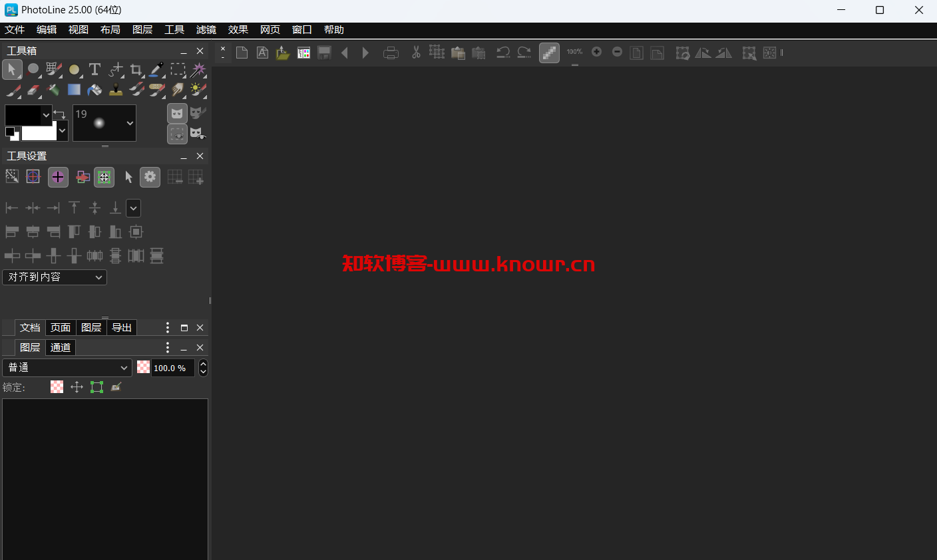
Task: Toggle lock position move icon
Action: tap(77, 387)
